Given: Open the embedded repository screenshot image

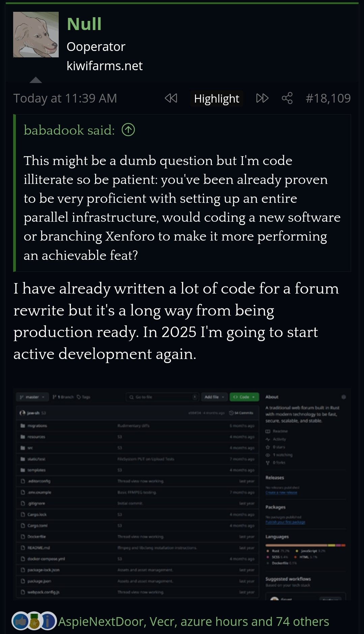Looking at the screenshot, I should [x=182, y=494].
